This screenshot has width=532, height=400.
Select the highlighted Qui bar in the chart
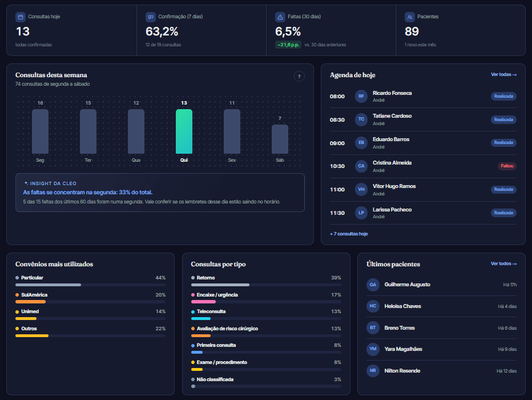tap(184, 131)
